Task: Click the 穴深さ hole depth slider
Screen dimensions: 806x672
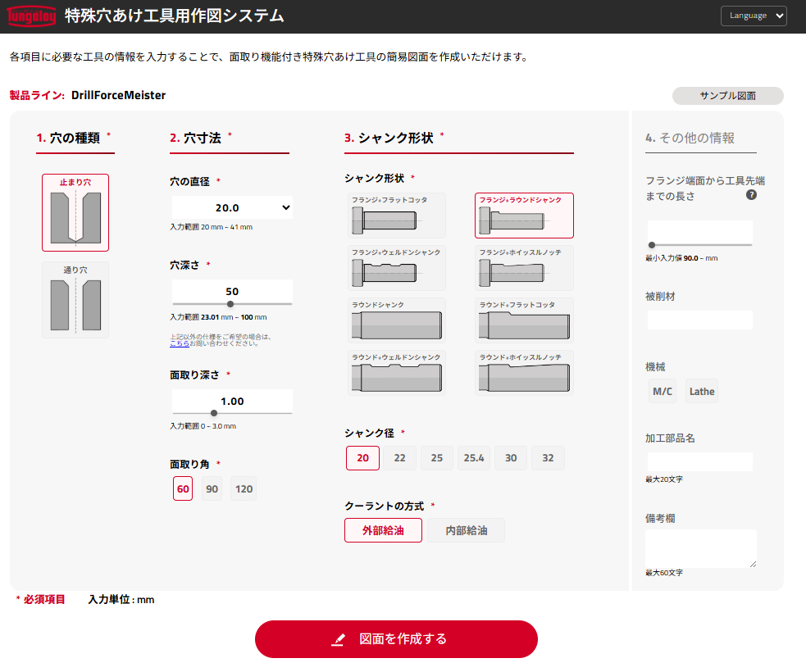Action: [x=232, y=304]
